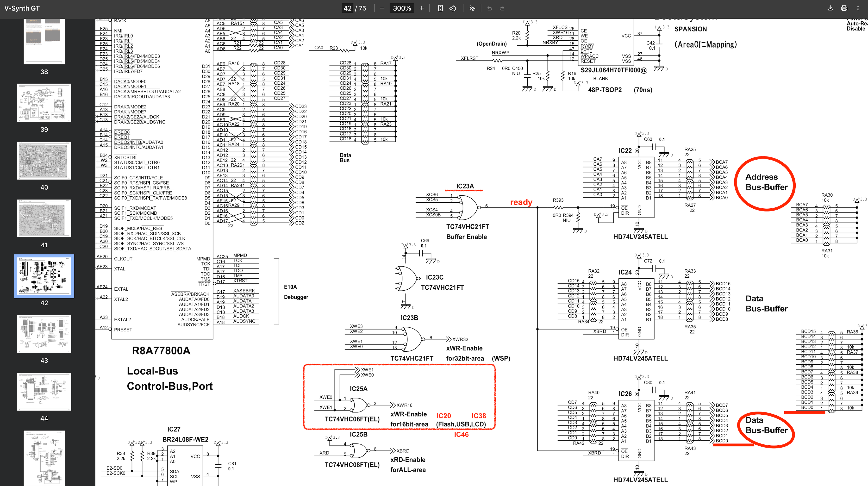Activate the draw annotation tool
The width and height of the screenshot is (868, 486).
coord(472,8)
